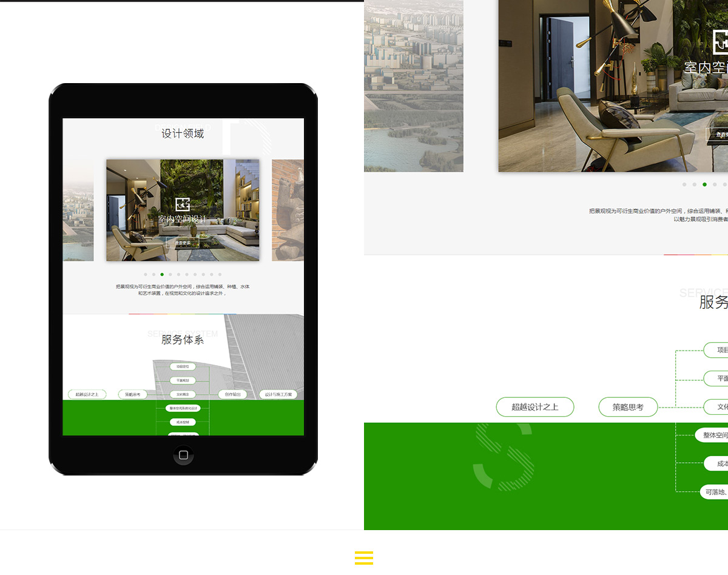Tap the tablet's round home button
The image size is (728, 575).
(x=183, y=455)
